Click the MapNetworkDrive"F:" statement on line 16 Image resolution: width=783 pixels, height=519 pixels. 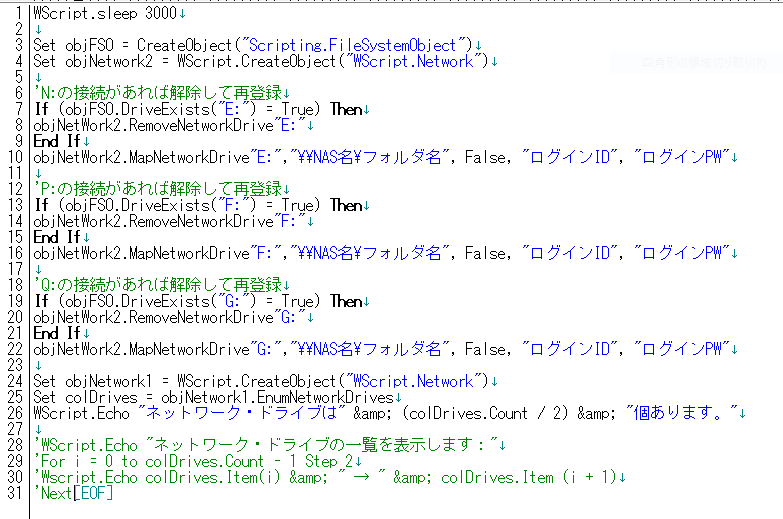(382, 253)
